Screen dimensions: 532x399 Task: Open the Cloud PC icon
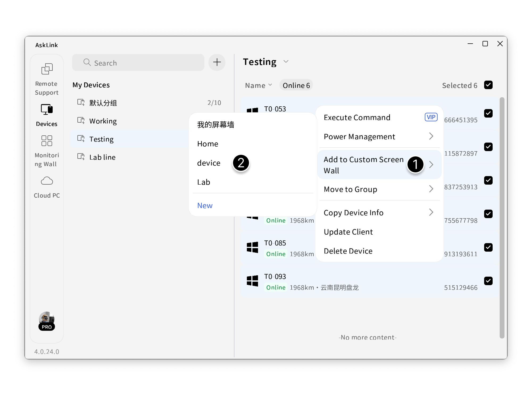(x=47, y=181)
